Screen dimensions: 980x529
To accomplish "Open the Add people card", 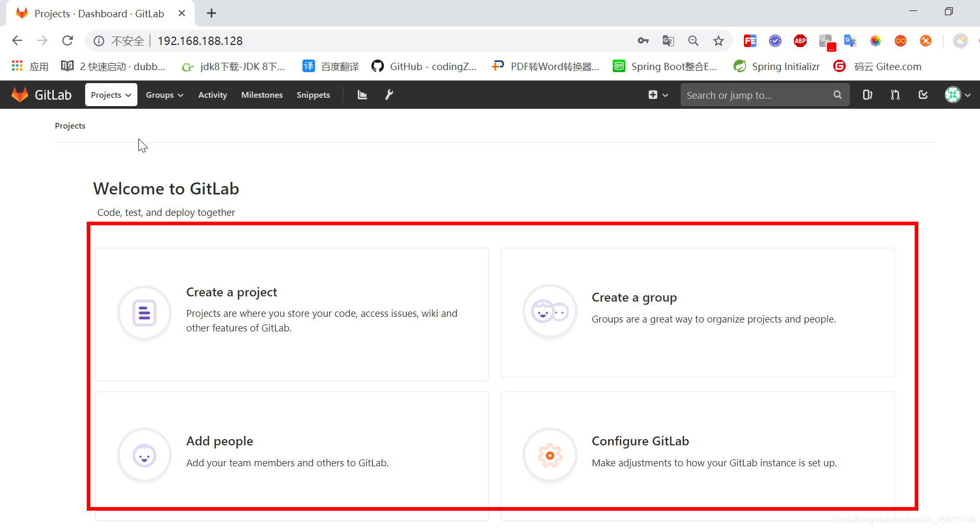I will pos(292,456).
